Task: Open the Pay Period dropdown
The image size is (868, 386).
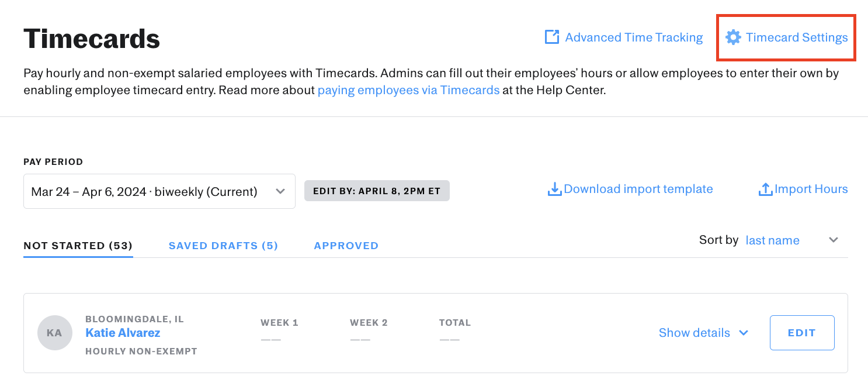Action: coord(159,191)
